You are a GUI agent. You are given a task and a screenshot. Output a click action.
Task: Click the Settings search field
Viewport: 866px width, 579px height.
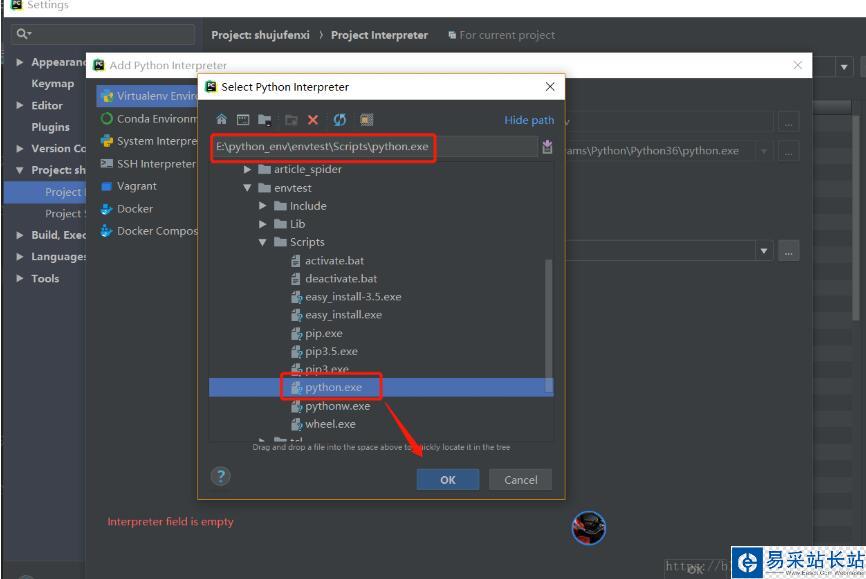[x=103, y=34]
